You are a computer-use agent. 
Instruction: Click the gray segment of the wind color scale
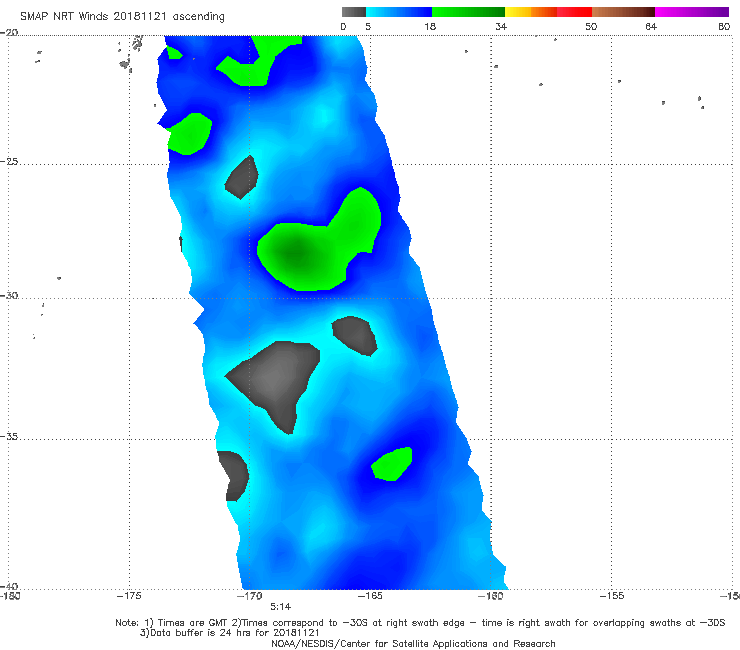click(x=354, y=12)
